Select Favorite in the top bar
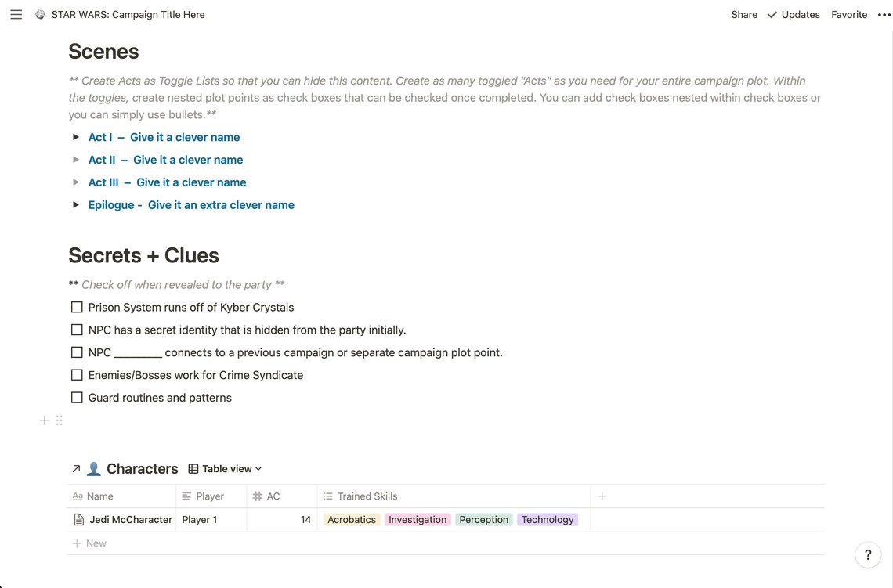This screenshot has height=588, width=893. pyautogui.click(x=848, y=15)
